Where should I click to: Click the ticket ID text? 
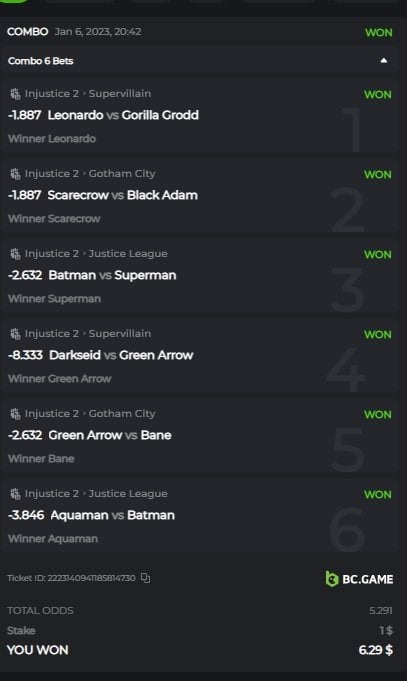pos(71,578)
